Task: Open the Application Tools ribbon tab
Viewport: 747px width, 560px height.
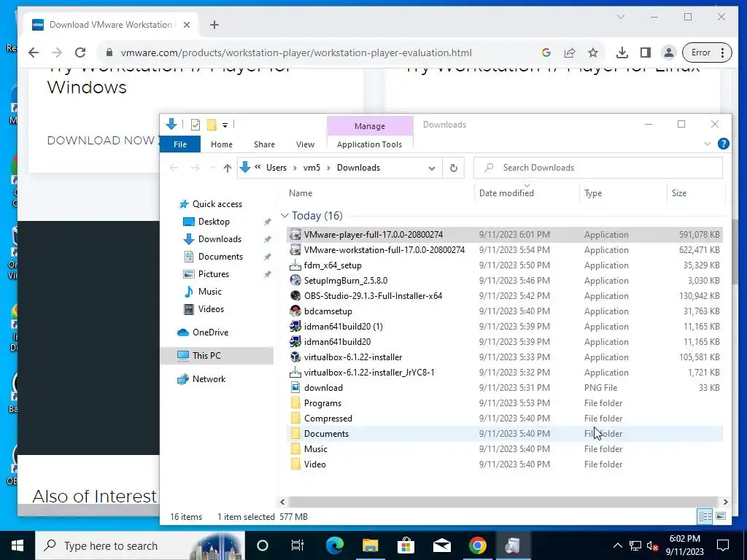Action: (369, 144)
